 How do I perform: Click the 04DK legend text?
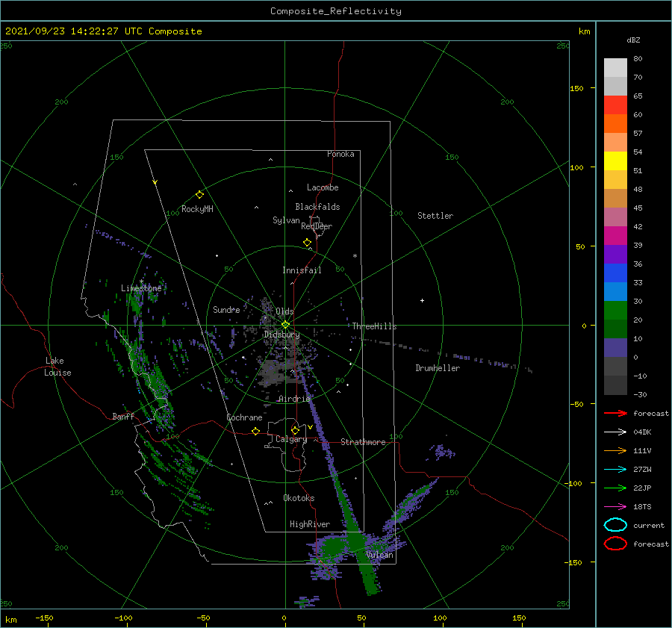[x=642, y=432]
